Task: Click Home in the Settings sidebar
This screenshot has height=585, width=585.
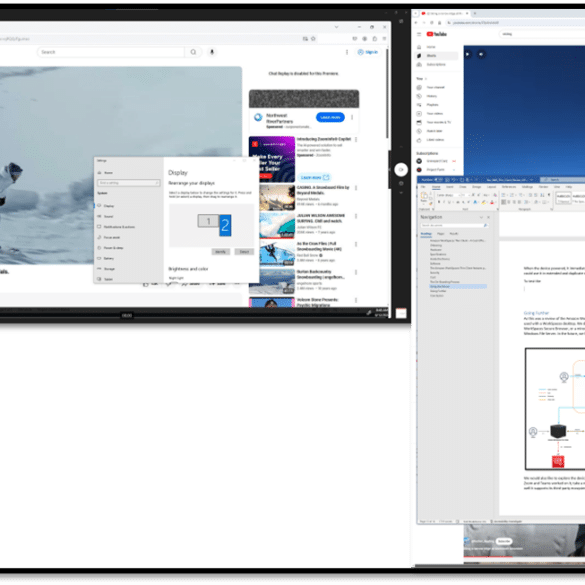Action: (x=105, y=173)
